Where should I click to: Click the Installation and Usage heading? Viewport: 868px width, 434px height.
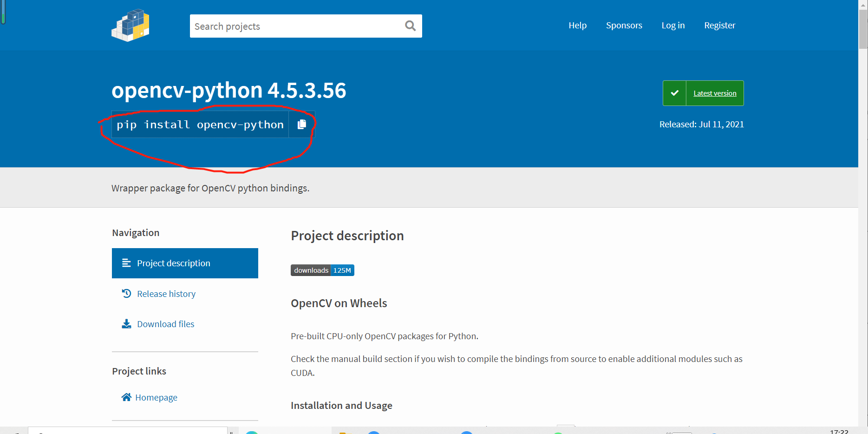click(x=341, y=406)
